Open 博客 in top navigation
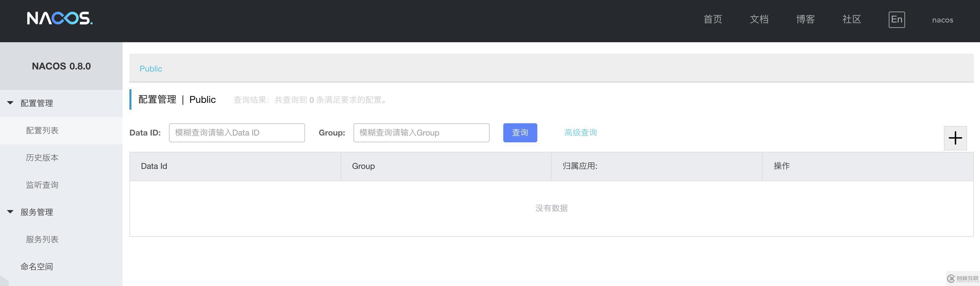Viewport: 980px width, 286px height. click(805, 19)
